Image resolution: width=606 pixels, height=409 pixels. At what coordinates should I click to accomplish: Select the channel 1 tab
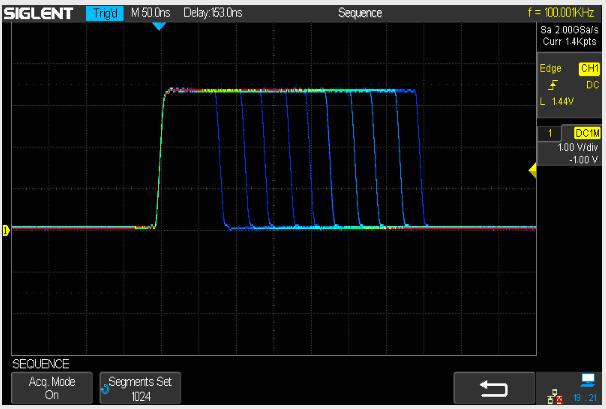pyautogui.click(x=548, y=133)
